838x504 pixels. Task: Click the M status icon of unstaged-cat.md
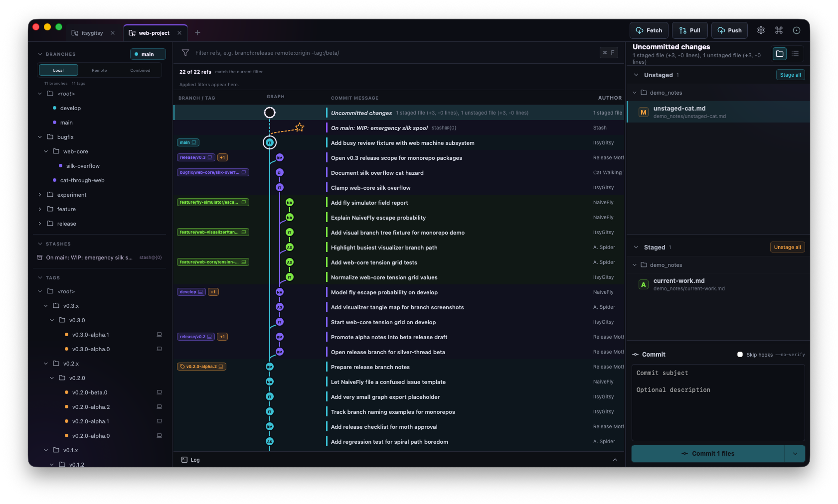(644, 112)
